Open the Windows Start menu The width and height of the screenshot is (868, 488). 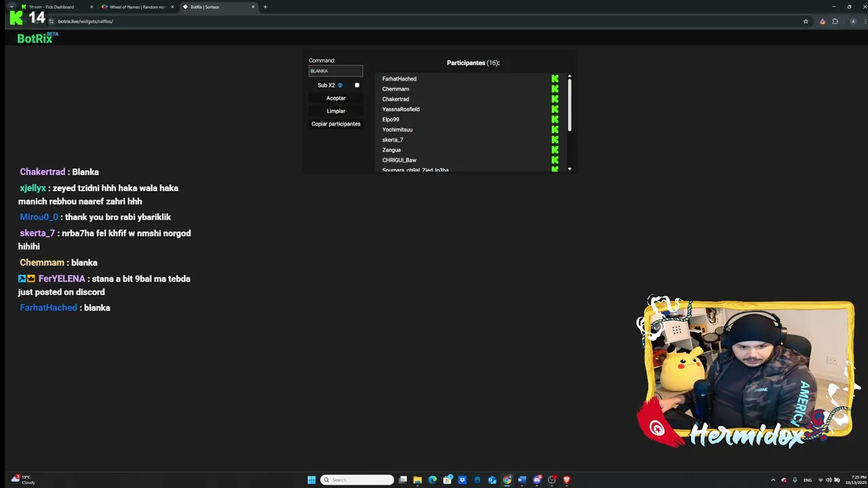(x=311, y=480)
